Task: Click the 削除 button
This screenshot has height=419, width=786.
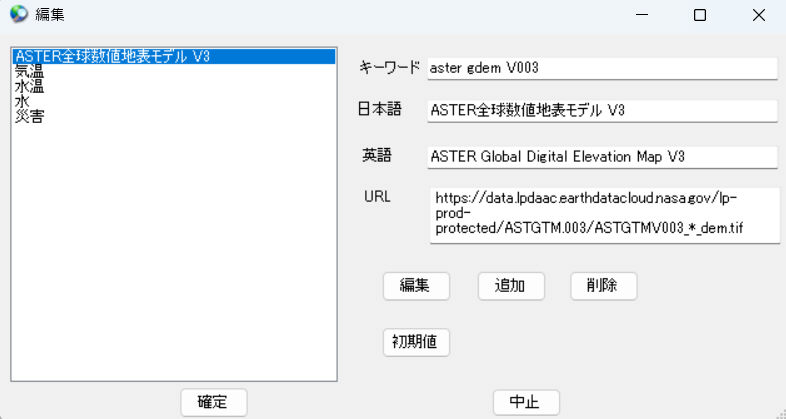Action: pos(603,285)
